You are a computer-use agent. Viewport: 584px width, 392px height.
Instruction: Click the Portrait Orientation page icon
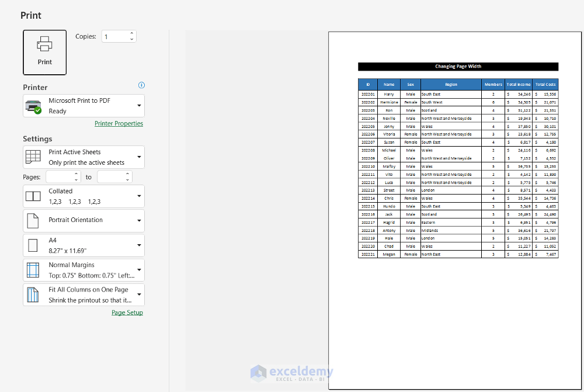pyautogui.click(x=33, y=221)
